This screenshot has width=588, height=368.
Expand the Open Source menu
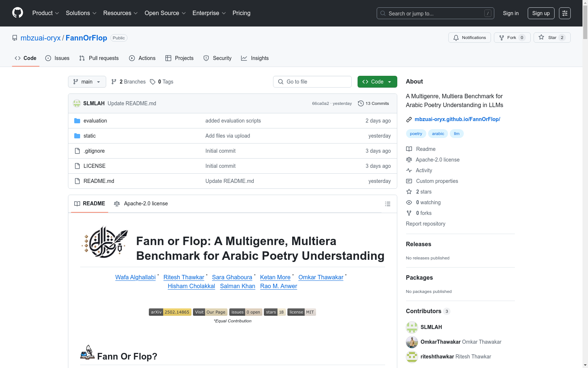click(165, 13)
